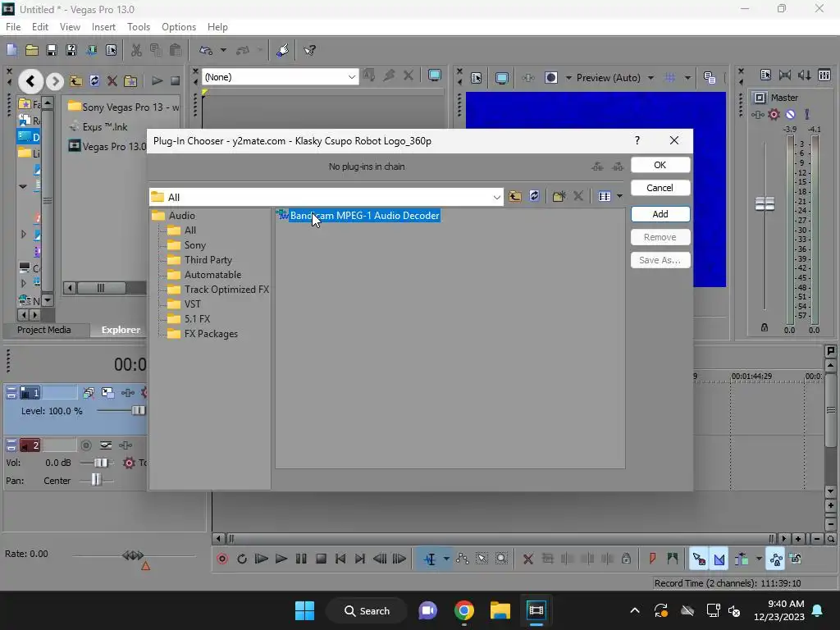The image size is (840, 630).
Task: Show hidden icons in the system tray
Action: pos(635,610)
